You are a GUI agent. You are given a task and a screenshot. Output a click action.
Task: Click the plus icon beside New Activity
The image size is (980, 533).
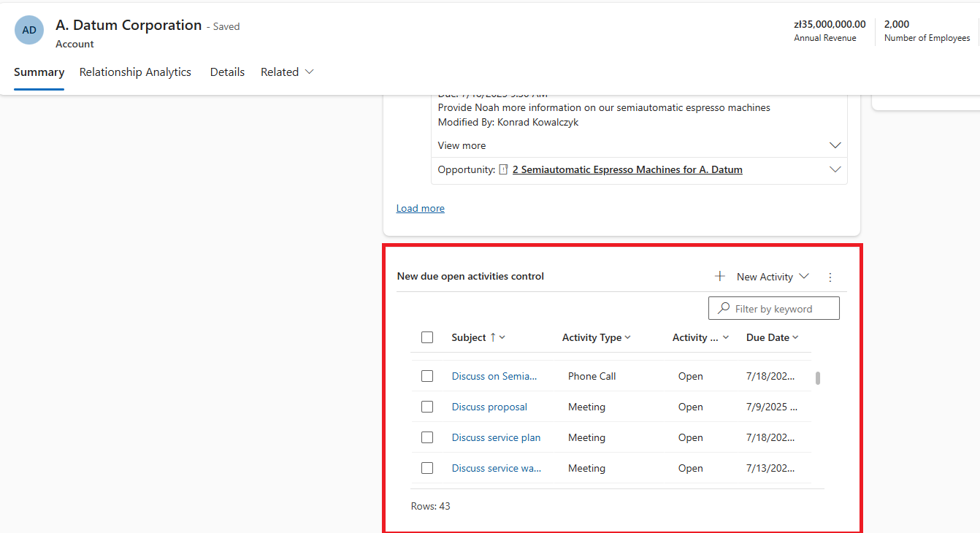pyautogui.click(x=720, y=276)
